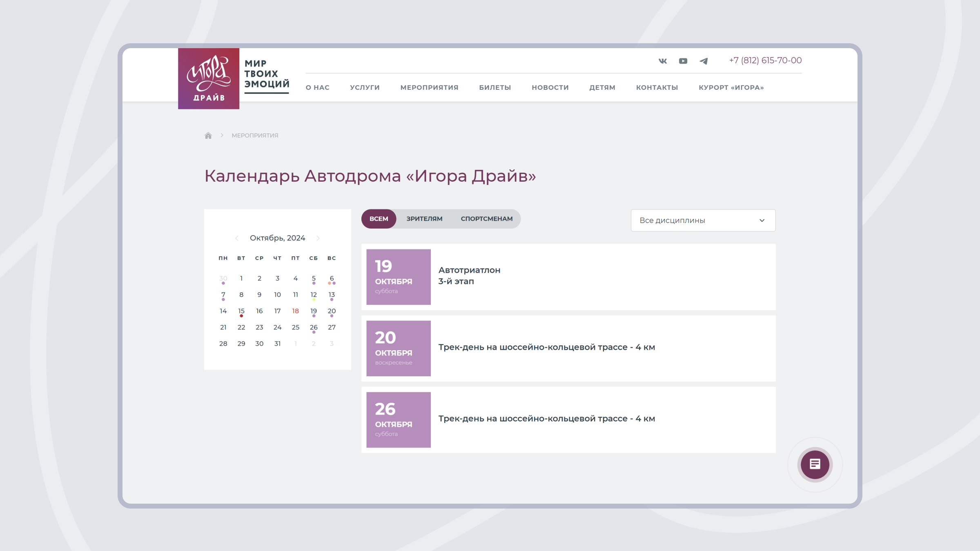Select October 26 in the calendar
Screen dimensions: 980x551
point(314,327)
